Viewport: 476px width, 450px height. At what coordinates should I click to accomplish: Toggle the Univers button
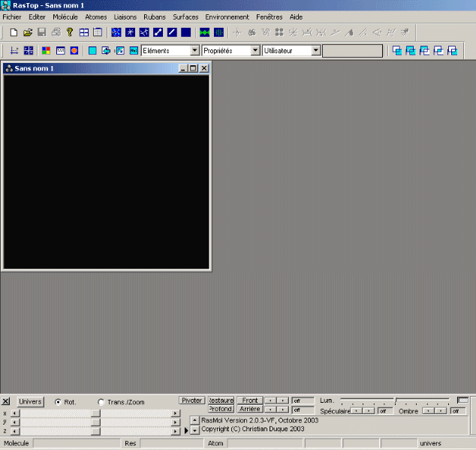coord(30,402)
